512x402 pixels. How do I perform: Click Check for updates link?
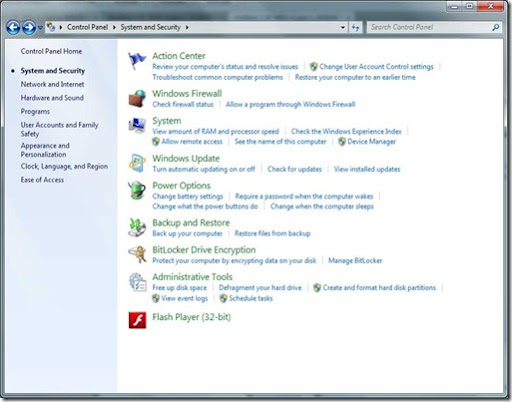coord(295,169)
